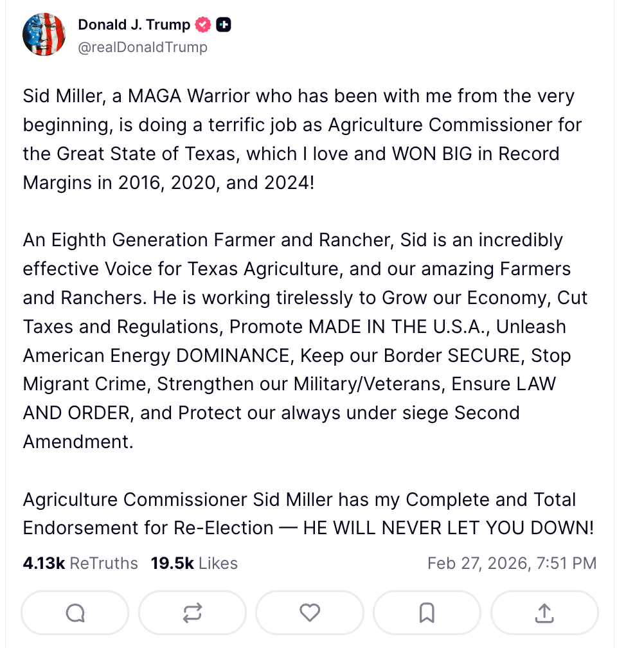Click the "MADE IN THE U.S.A." phrase
This screenshot has height=648, width=644.
coord(399,327)
